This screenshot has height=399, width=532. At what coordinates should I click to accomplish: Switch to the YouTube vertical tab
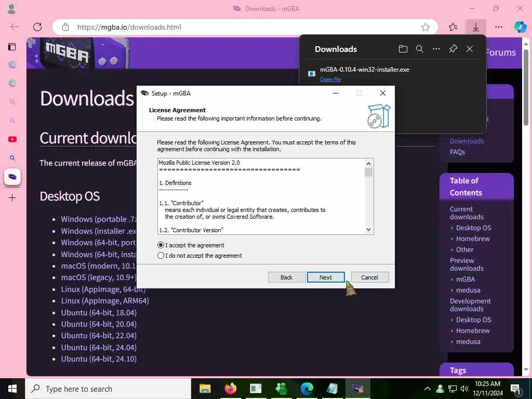(x=12, y=139)
